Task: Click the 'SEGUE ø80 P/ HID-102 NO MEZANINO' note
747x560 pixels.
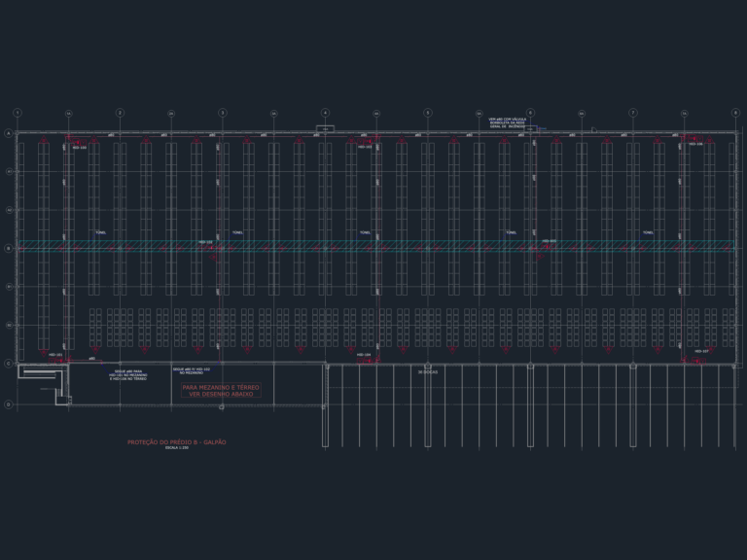Action: [192, 371]
